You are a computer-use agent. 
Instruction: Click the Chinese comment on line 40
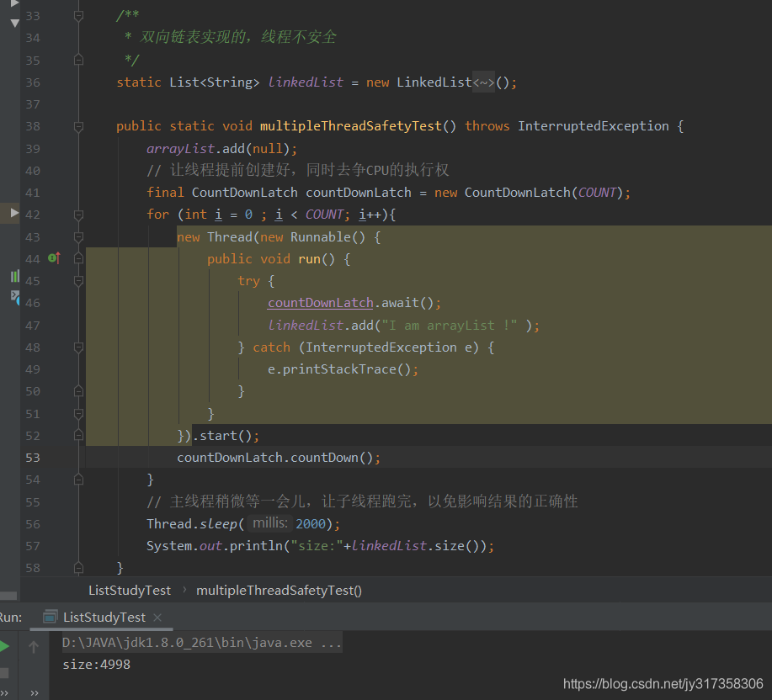(x=298, y=170)
